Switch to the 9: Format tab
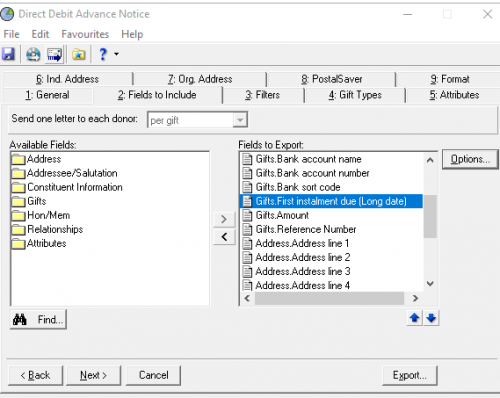Image resolution: width=500 pixels, height=398 pixels. (x=450, y=79)
